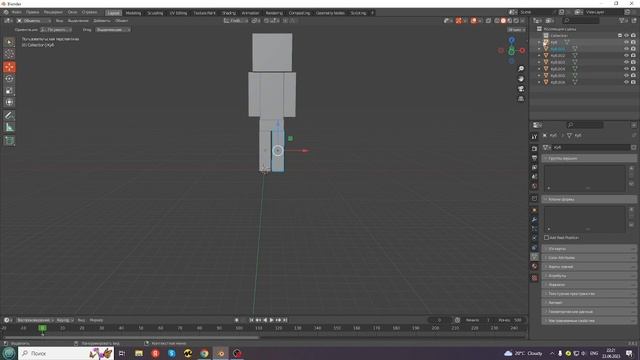Open the Tool settings properties tab
This screenshot has width=640, height=360.
tap(534, 137)
